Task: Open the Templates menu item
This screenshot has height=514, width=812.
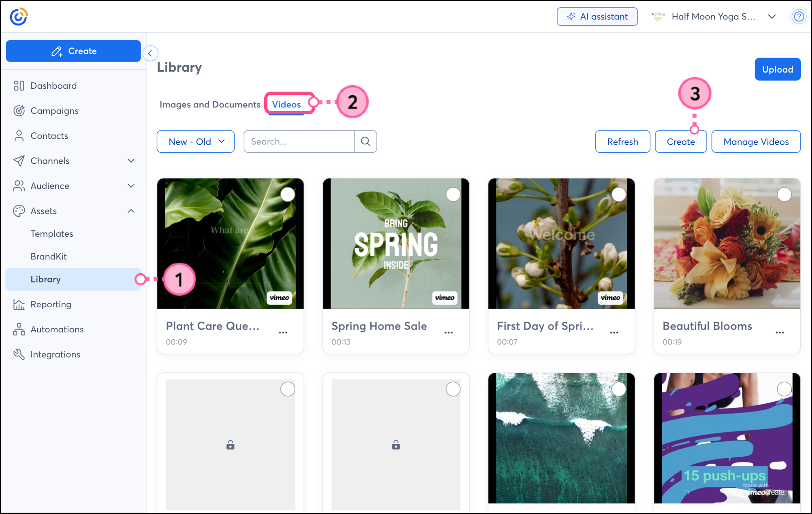Action: click(x=52, y=234)
